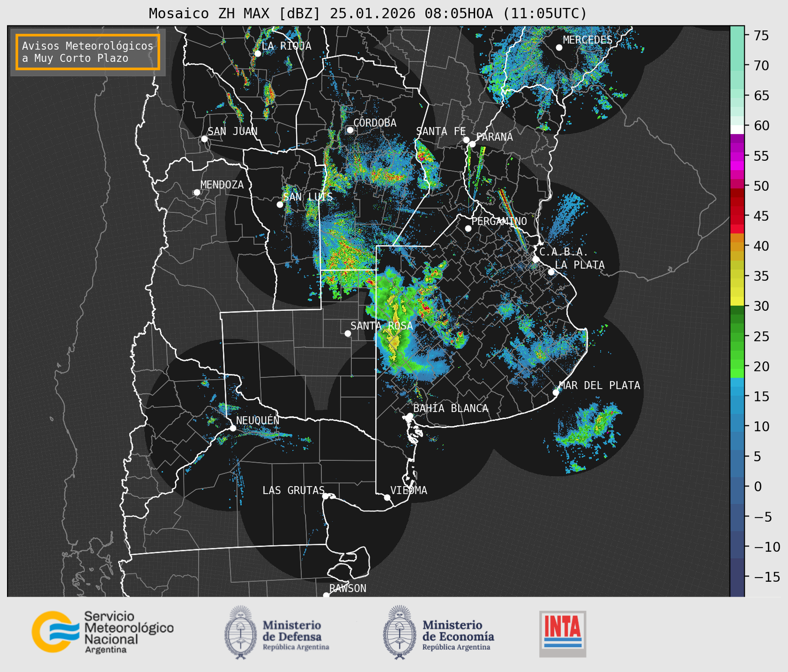Image resolution: width=788 pixels, height=672 pixels.
Task: Click the NEUQUÉN city marker dot
Action: click(x=233, y=428)
